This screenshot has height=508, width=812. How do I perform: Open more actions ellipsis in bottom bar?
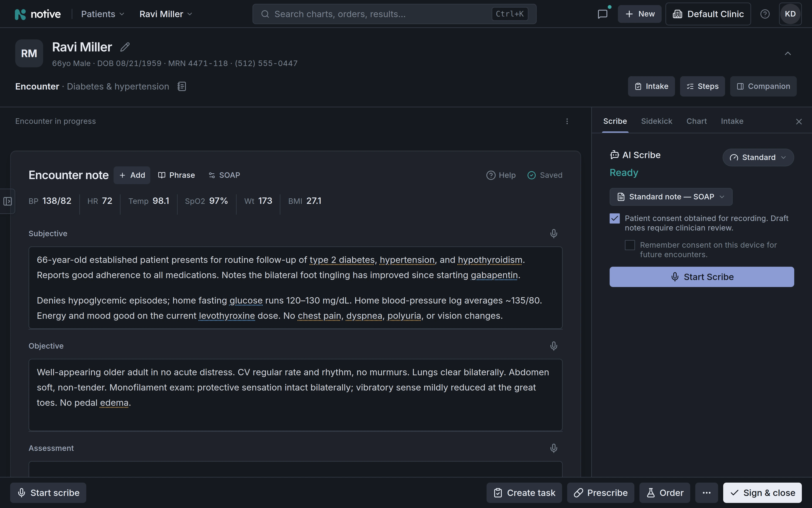coord(706,493)
